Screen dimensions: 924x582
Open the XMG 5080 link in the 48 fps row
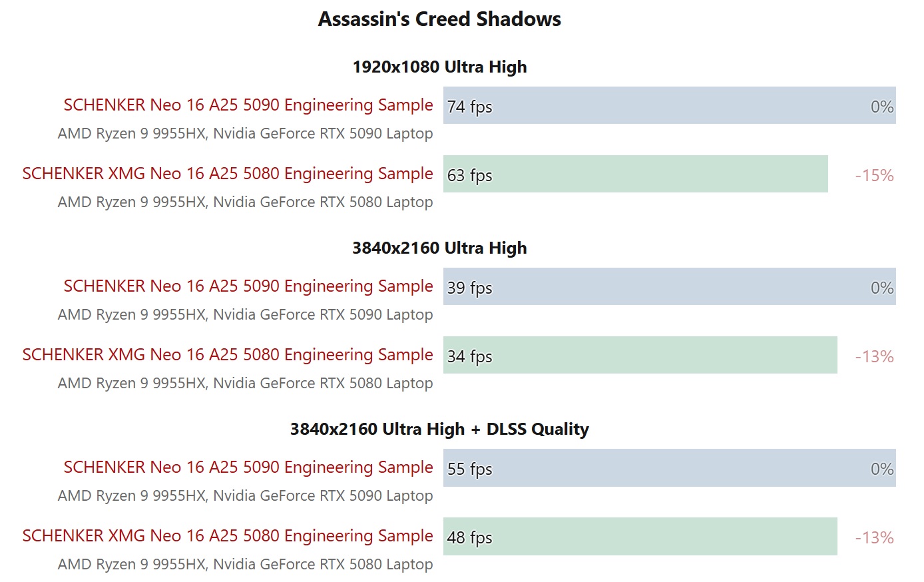click(x=227, y=536)
